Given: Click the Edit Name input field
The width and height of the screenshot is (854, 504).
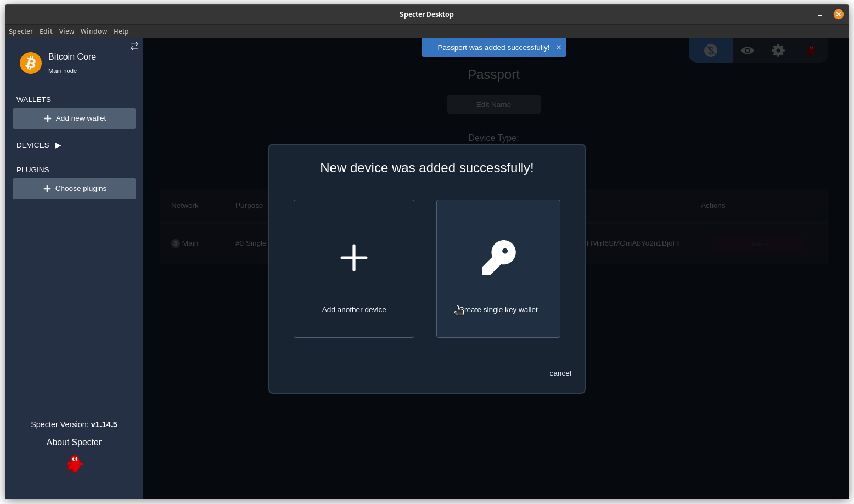Looking at the screenshot, I should tap(493, 104).
